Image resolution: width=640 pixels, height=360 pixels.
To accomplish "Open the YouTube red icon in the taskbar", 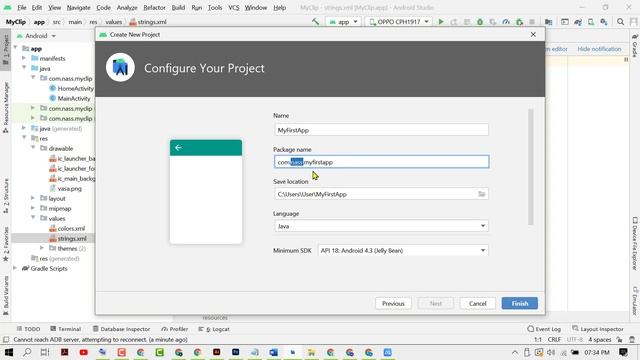I will point(84,352).
